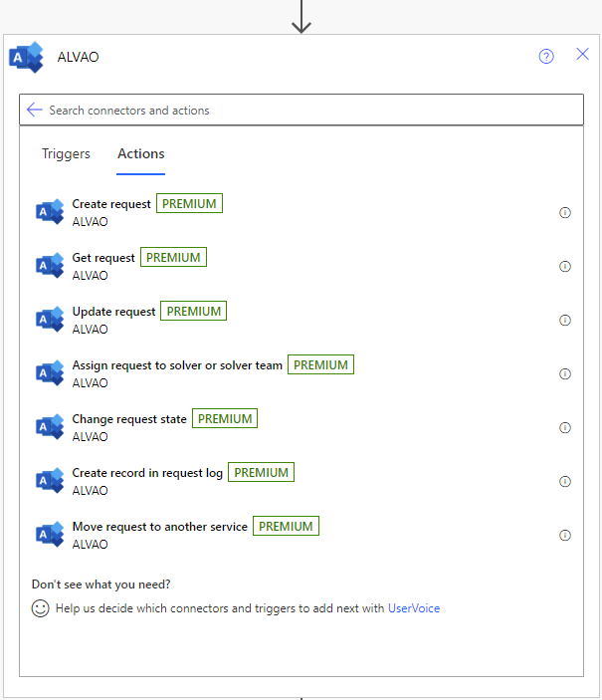
Task: Click the help question mark icon
Action: tap(546, 56)
